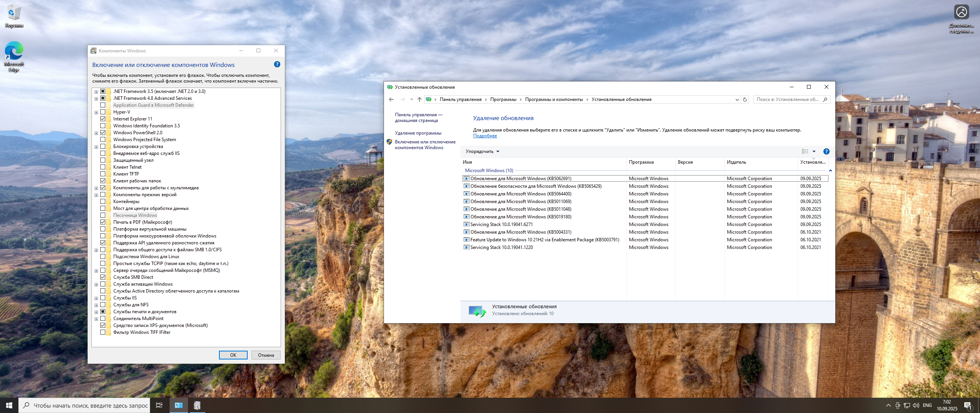Sort updates by Имя column header
This screenshot has height=413, width=980.
(544, 162)
